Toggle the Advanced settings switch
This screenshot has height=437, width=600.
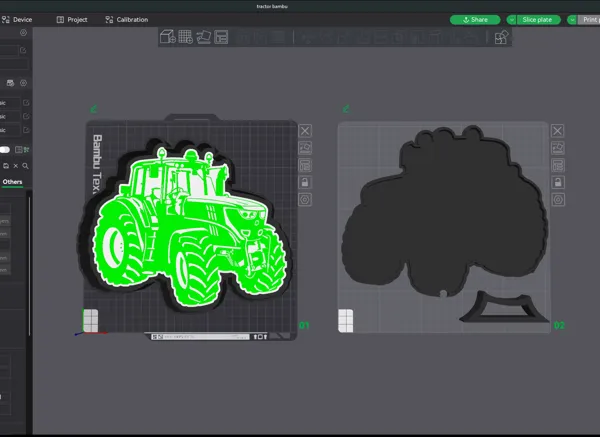click(x=5, y=150)
